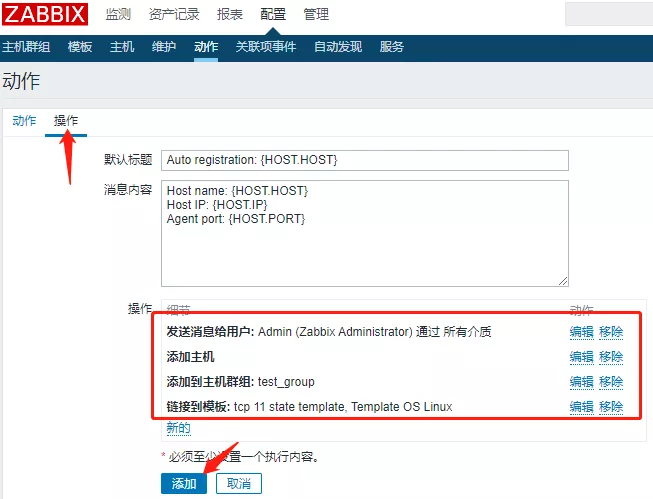653x499 pixels.
Task: Edit the 添加到主机群组 test_group operation
Action: [581, 382]
